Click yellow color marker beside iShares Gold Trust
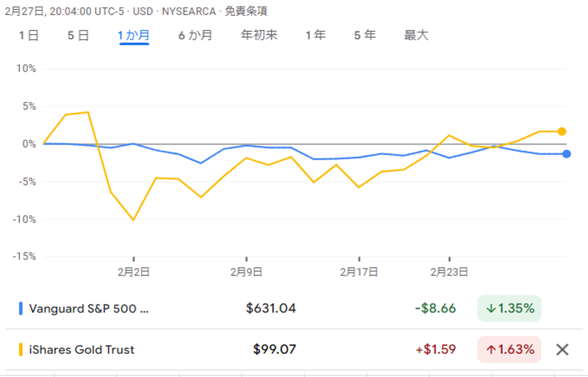This screenshot has width=588, height=377. (x=21, y=350)
